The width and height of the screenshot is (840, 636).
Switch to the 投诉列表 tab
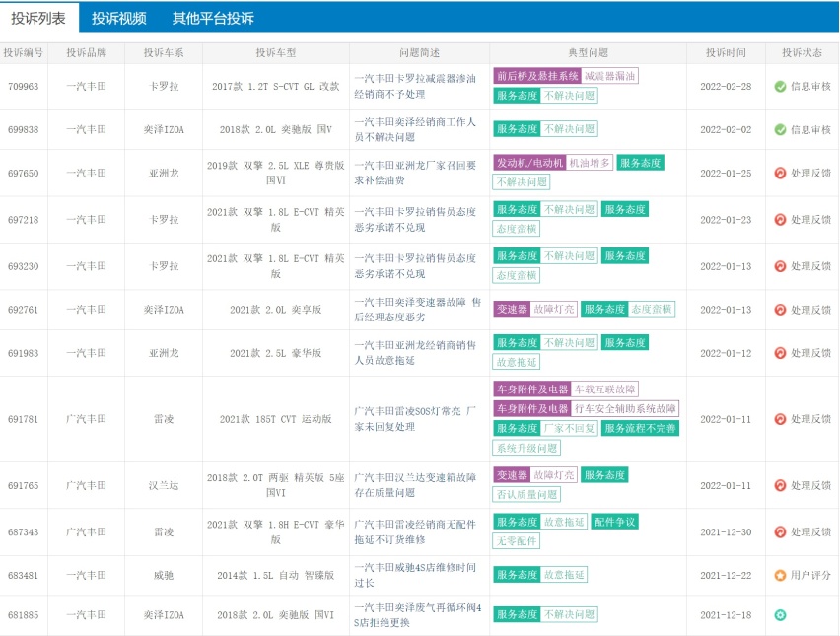coord(38,18)
